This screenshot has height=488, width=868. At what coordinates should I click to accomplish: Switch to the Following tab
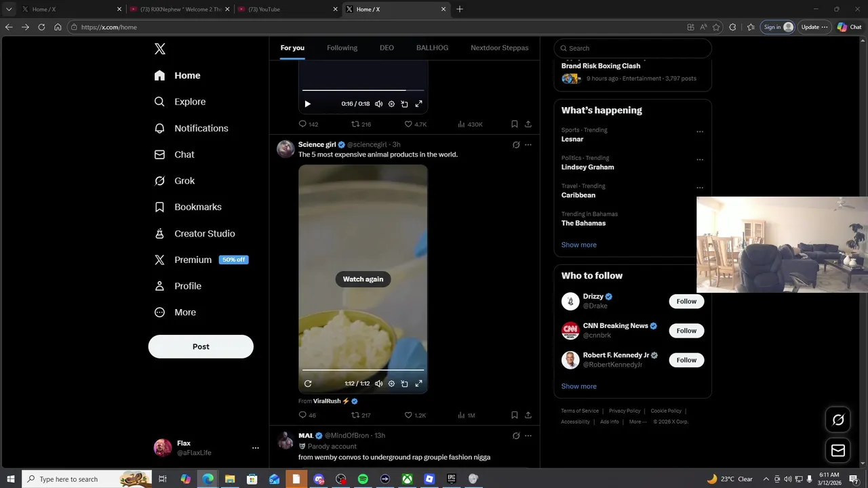coord(342,47)
